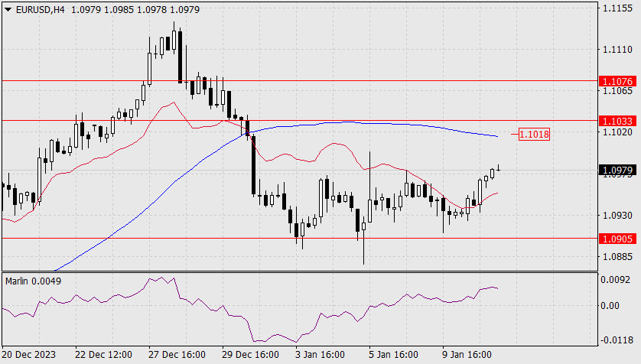This screenshot has width=641, height=364.
Task: Click the 1.0885 price axis value
Action: [x=618, y=256]
